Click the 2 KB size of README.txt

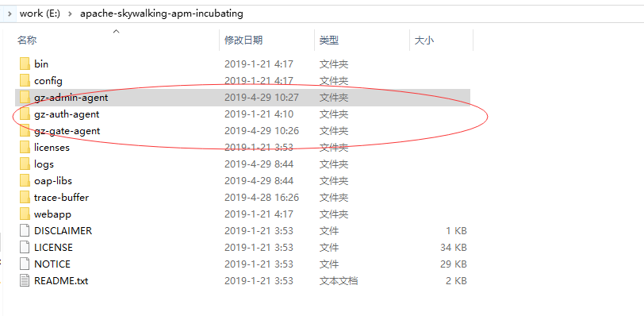(x=456, y=280)
